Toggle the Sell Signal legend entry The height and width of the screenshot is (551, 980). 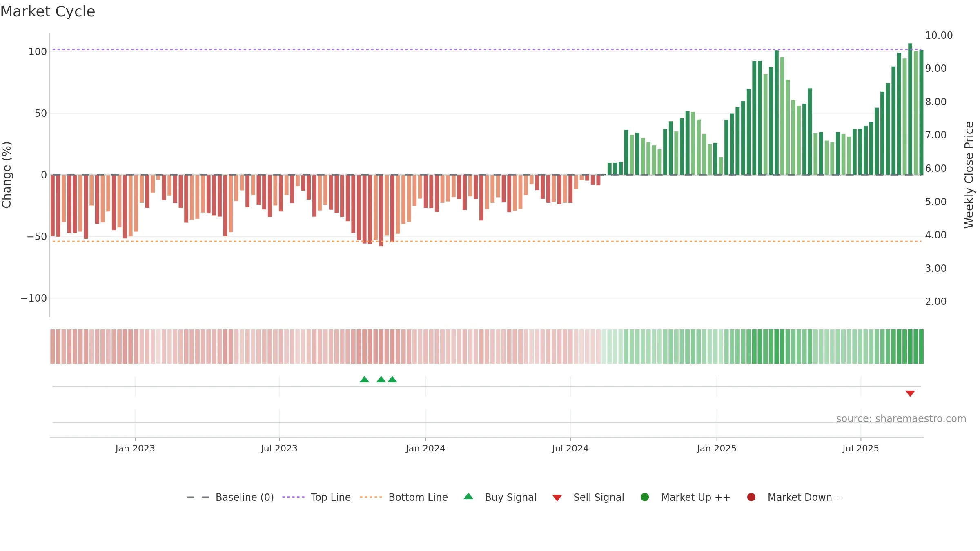588,497
